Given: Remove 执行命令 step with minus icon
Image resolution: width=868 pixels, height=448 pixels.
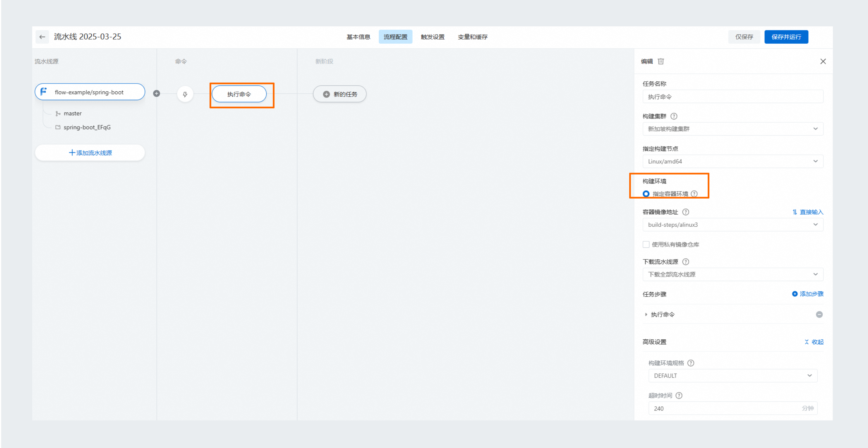Looking at the screenshot, I should click(x=819, y=314).
